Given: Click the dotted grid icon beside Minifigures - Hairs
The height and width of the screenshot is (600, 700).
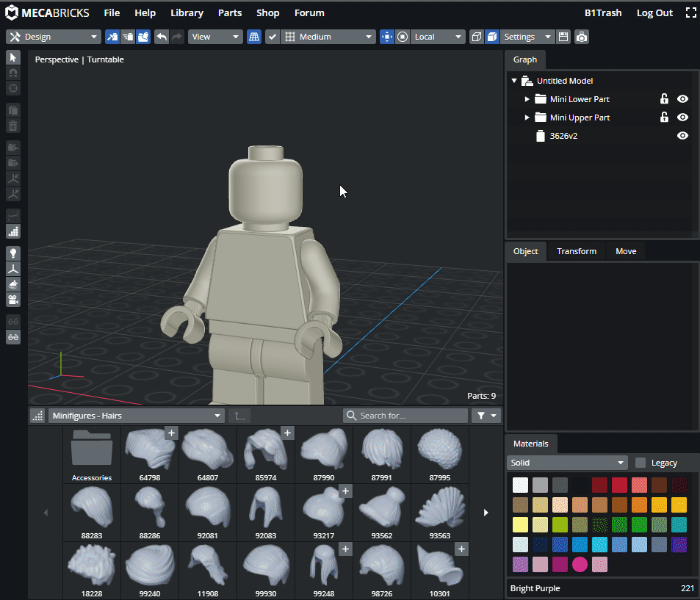Looking at the screenshot, I should [x=37, y=416].
